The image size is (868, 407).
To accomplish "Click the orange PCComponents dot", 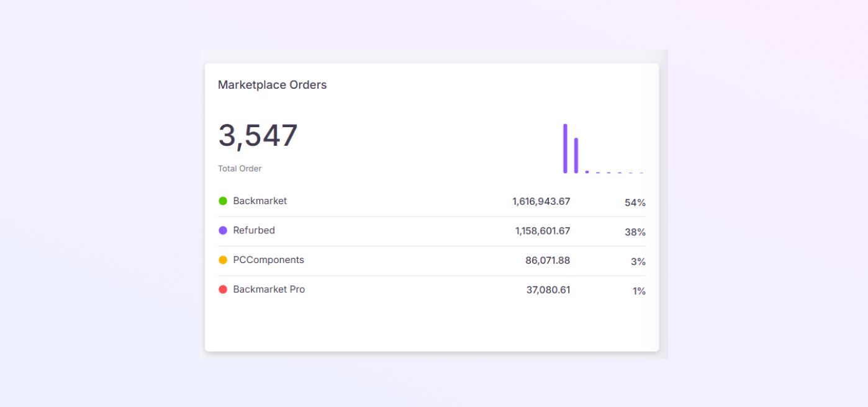I will pos(223,260).
